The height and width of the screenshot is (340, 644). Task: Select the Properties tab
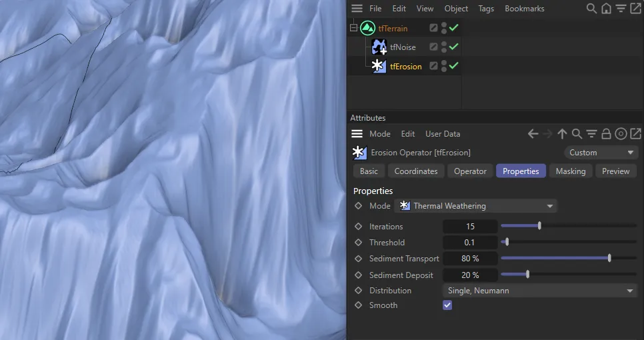(521, 171)
